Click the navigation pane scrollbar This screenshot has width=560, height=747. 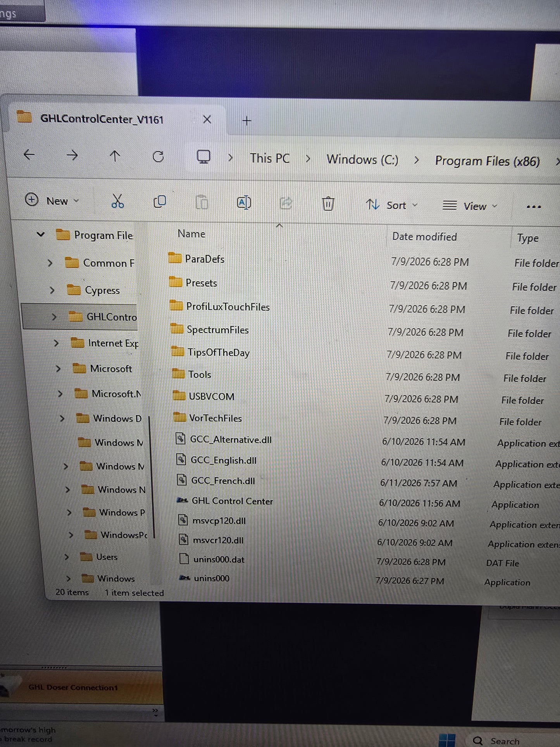pyautogui.click(x=152, y=477)
